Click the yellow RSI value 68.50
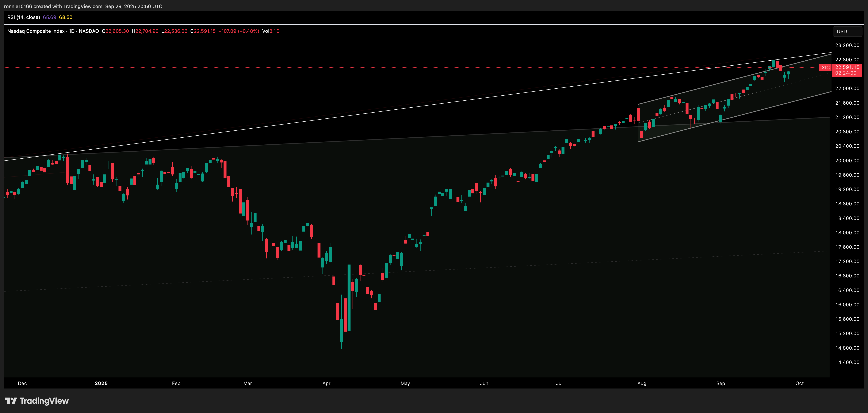 point(66,17)
